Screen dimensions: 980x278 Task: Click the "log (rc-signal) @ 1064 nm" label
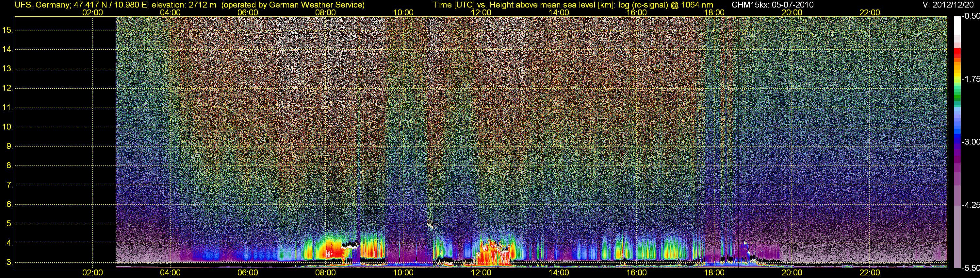(x=665, y=5)
